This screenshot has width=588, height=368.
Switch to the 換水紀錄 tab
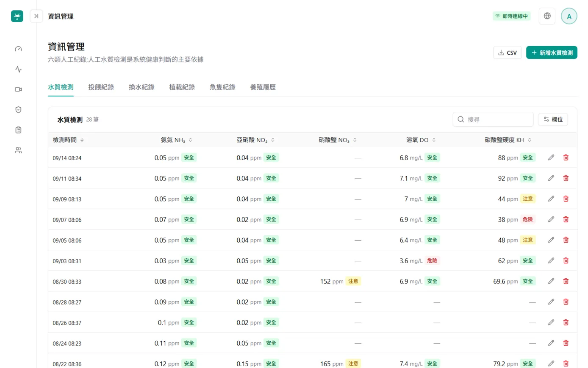(x=141, y=87)
